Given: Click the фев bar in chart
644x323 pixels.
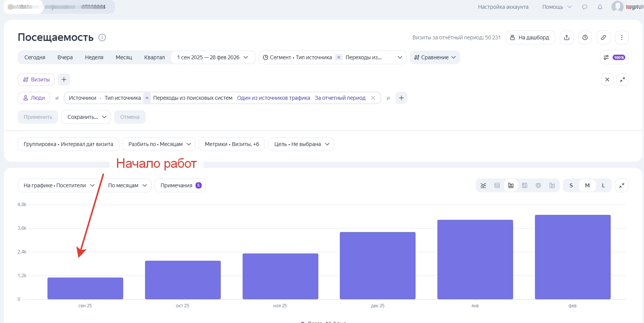Looking at the screenshot, I should pos(573,257).
